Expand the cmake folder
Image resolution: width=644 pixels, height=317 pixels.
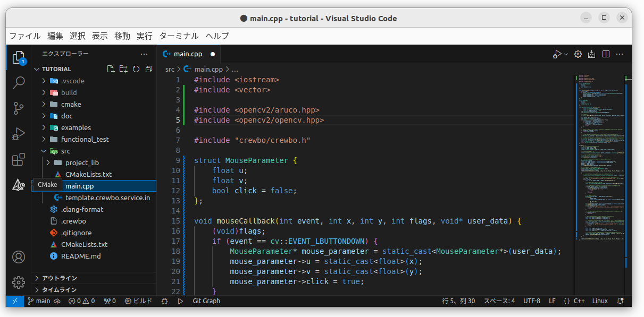(x=45, y=104)
